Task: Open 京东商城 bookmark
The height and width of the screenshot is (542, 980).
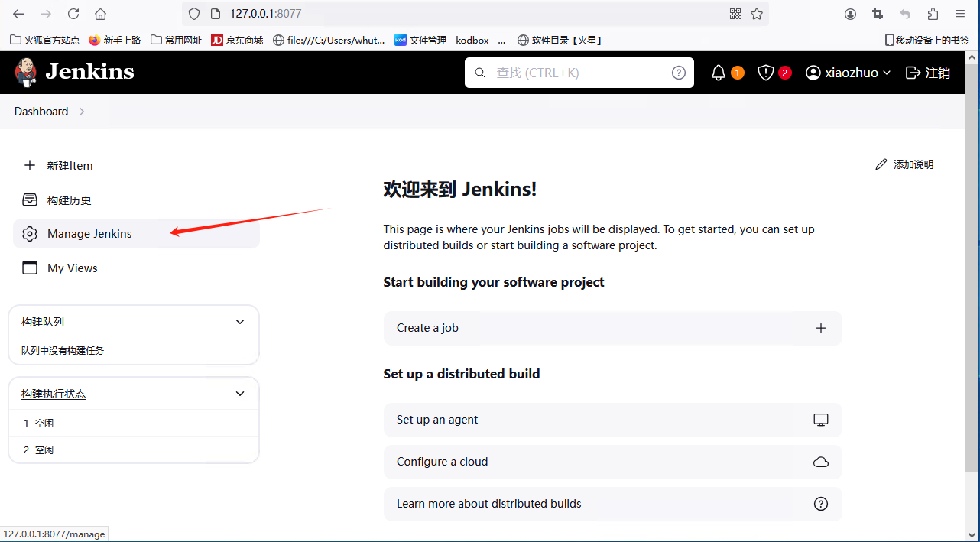Action: pyautogui.click(x=237, y=40)
